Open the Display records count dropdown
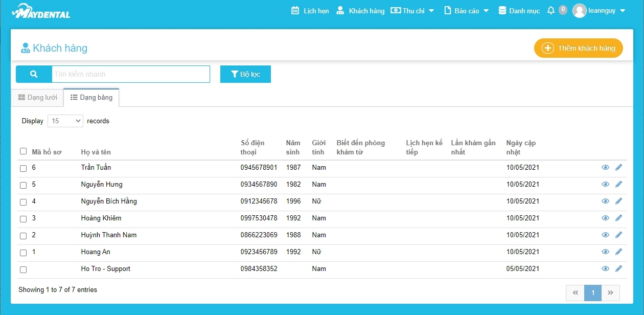The height and width of the screenshot is (315, 644). (x=65, y=121)
